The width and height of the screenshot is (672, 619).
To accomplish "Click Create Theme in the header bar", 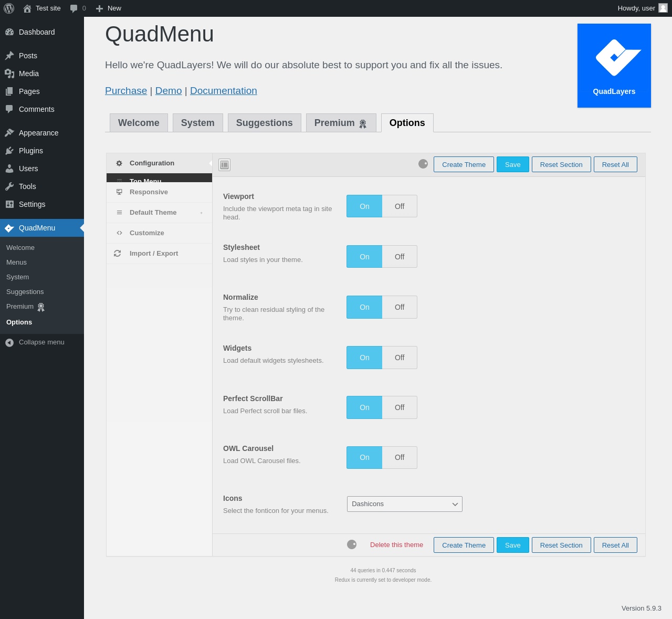I will click(x=464, y=164).
